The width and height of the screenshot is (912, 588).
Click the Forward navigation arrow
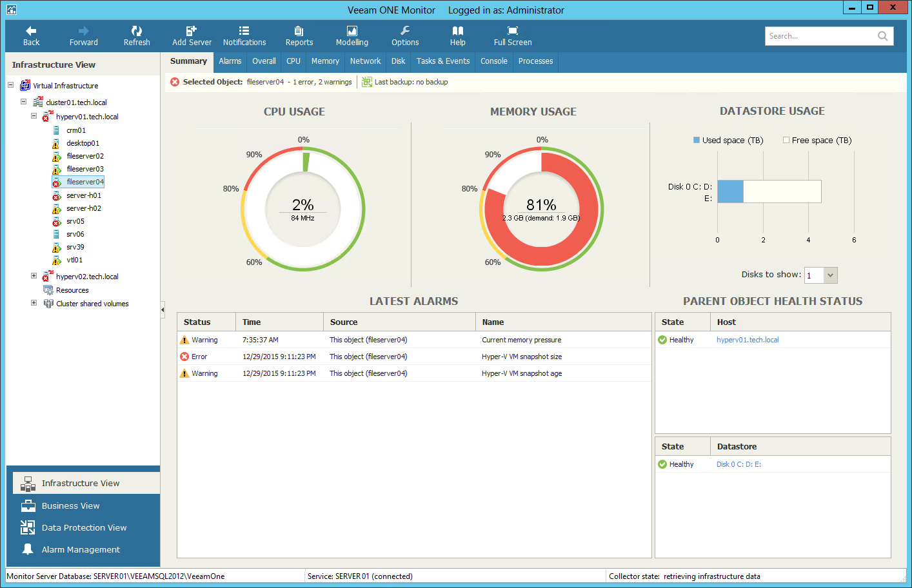click(x=84, y=36)
